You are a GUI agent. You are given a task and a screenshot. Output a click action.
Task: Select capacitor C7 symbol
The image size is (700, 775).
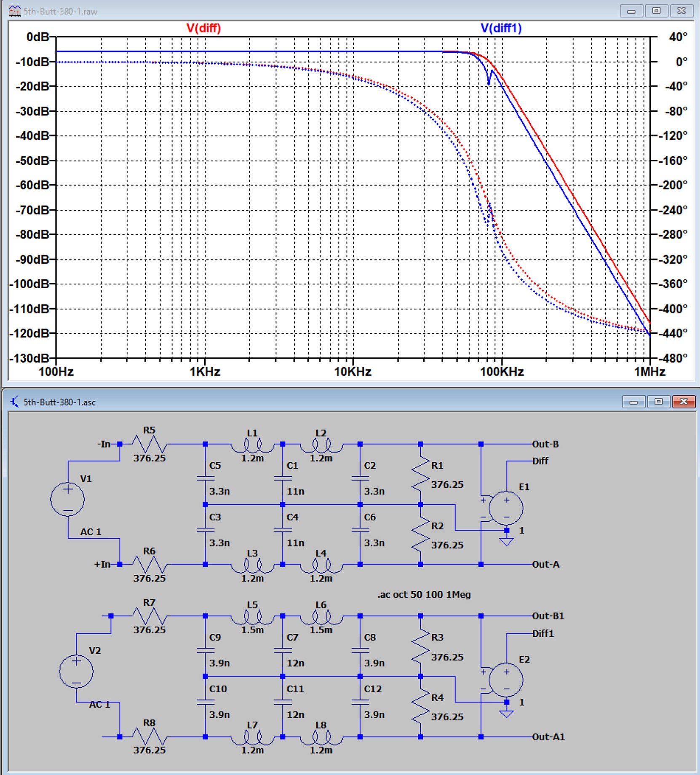pos(283,650)
